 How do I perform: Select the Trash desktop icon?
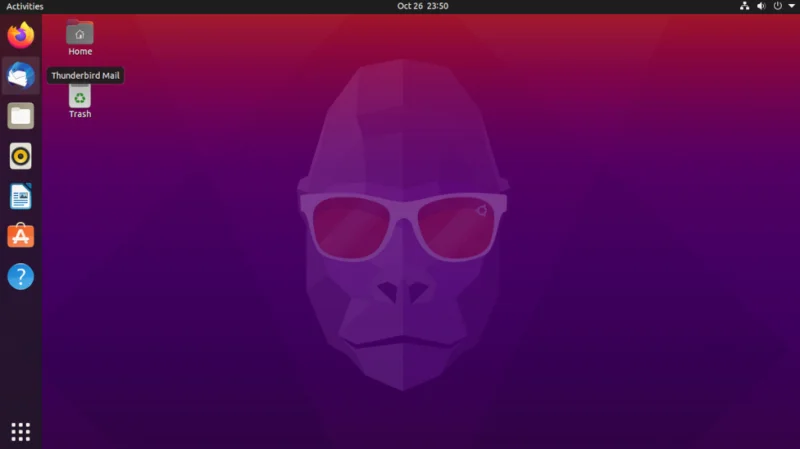(x=80, y=102)
